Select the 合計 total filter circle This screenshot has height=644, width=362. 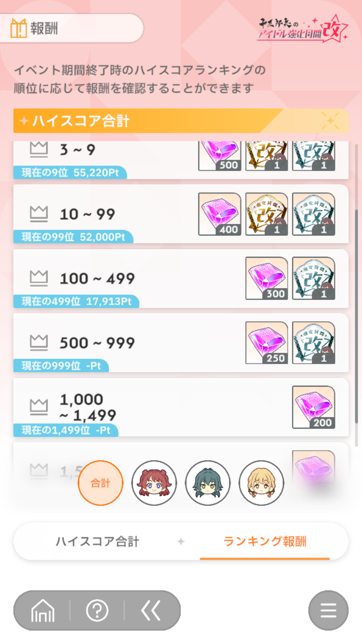100,483
